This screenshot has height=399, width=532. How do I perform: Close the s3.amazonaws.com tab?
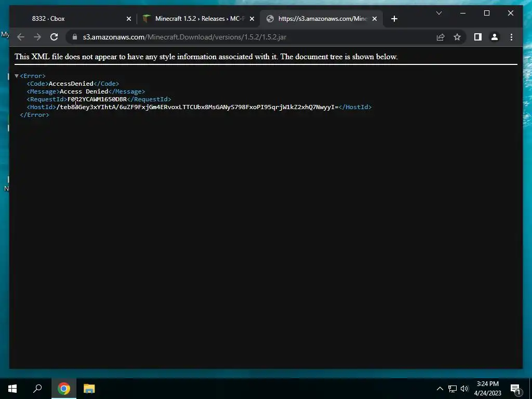point(375,19)
